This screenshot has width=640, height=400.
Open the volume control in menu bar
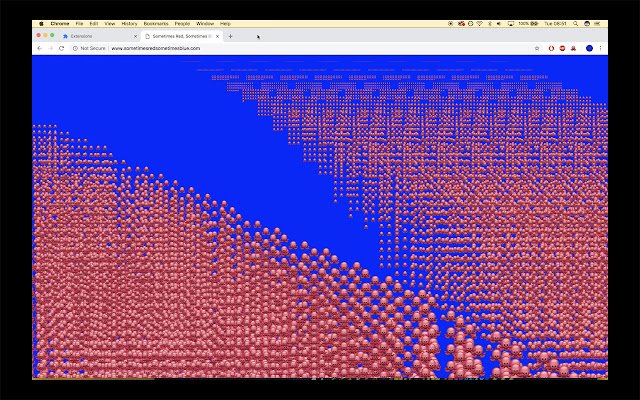coord(499,24)
